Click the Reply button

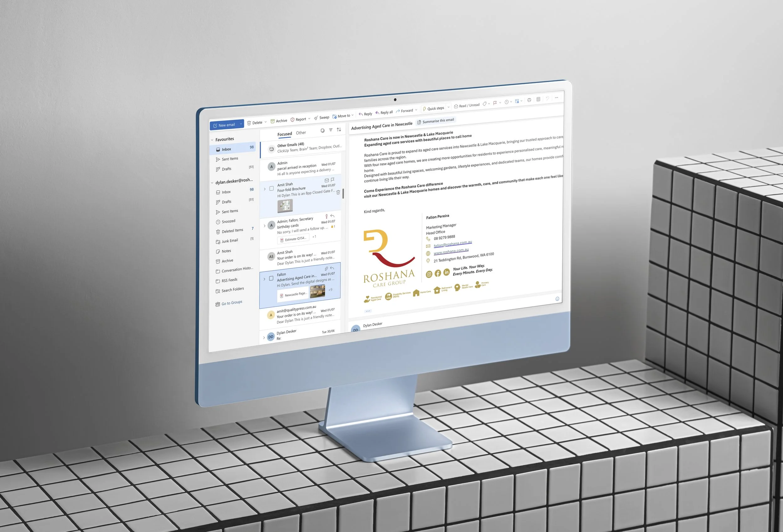pyautogui.click(x=366, y=114)
